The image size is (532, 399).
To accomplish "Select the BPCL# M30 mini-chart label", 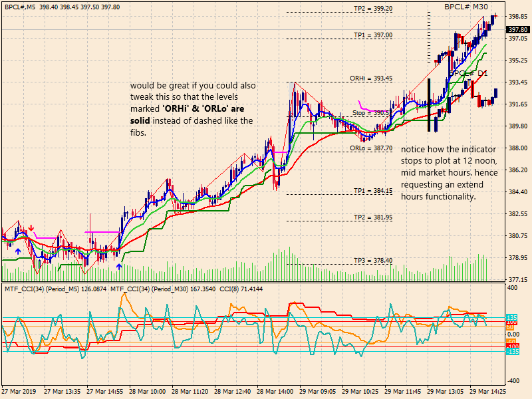I will coord(466,7).
